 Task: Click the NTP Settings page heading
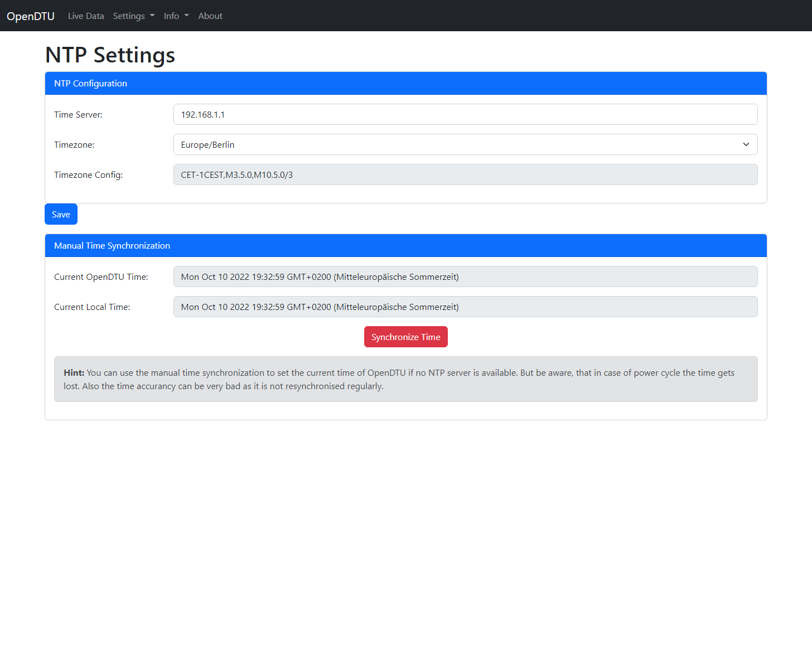(110, 55)
